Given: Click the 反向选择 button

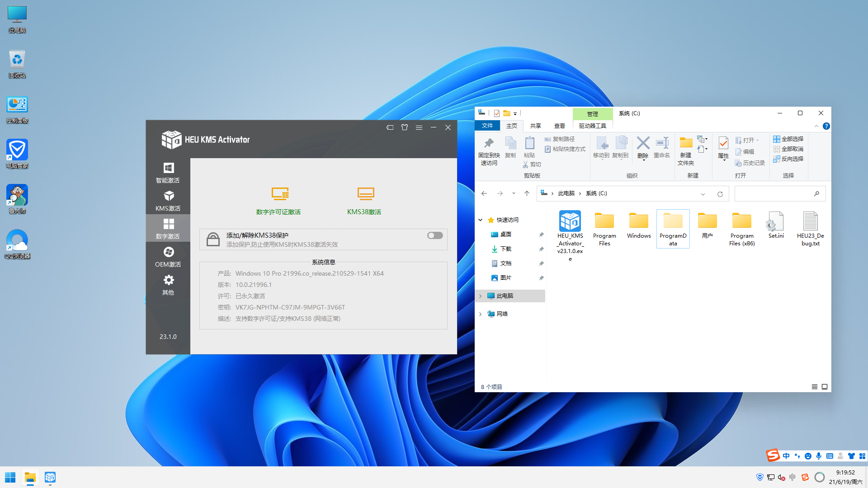Looking at the screenshot, I should click(788, 159).
